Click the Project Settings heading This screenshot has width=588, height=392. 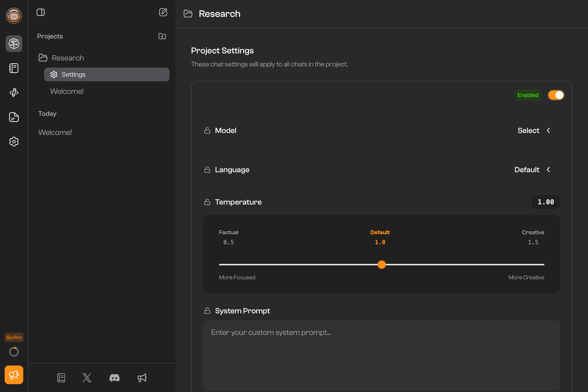coord(222,50)
